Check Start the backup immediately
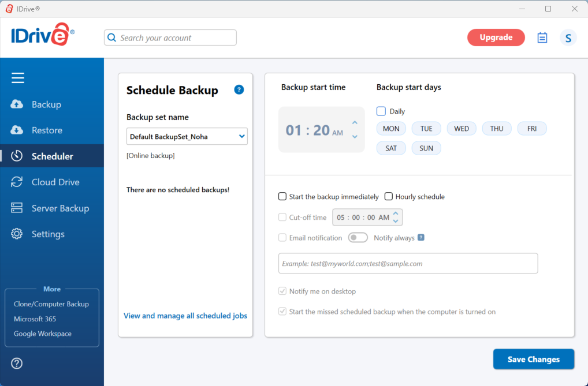588x386 pixels. [x=282, y=197]
